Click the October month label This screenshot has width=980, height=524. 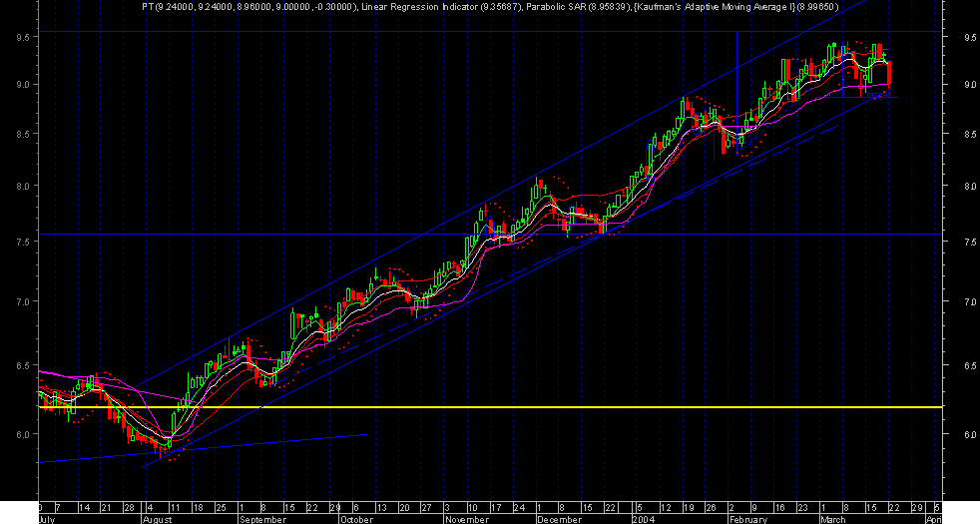coord(357,519)
